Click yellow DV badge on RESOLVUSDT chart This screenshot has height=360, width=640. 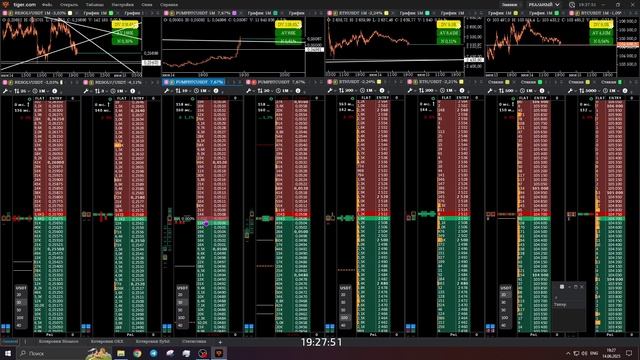click(x=125, y=25)
